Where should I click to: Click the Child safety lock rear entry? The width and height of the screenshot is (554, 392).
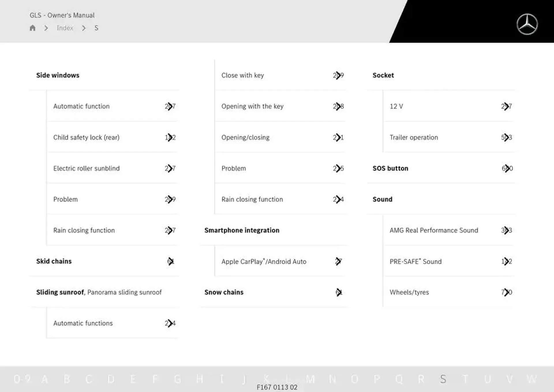coord(86,137)
